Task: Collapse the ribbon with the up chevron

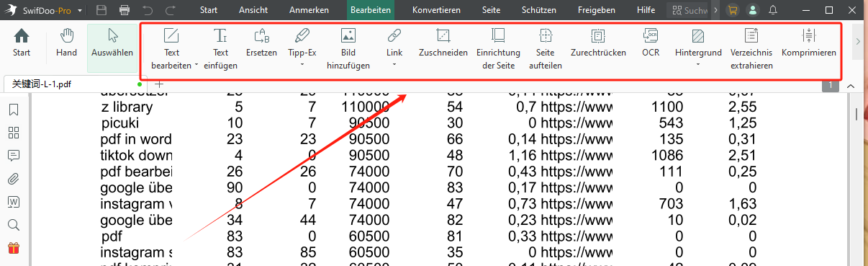Action: [851, 86]
